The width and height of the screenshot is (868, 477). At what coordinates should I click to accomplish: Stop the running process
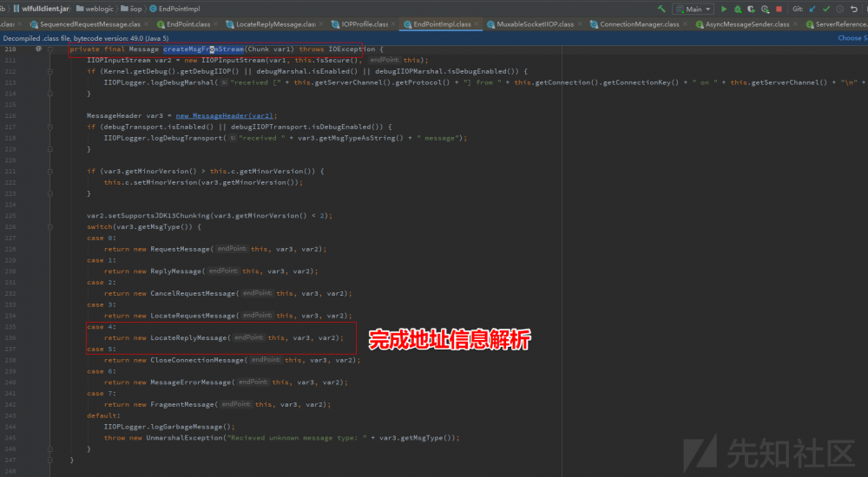779,9
